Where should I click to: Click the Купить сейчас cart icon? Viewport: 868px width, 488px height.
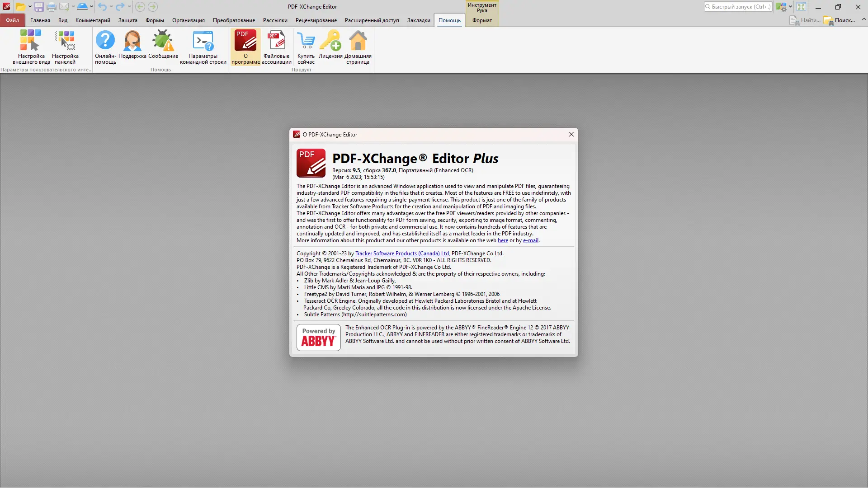pyautogui.click(x=306, y=41)
